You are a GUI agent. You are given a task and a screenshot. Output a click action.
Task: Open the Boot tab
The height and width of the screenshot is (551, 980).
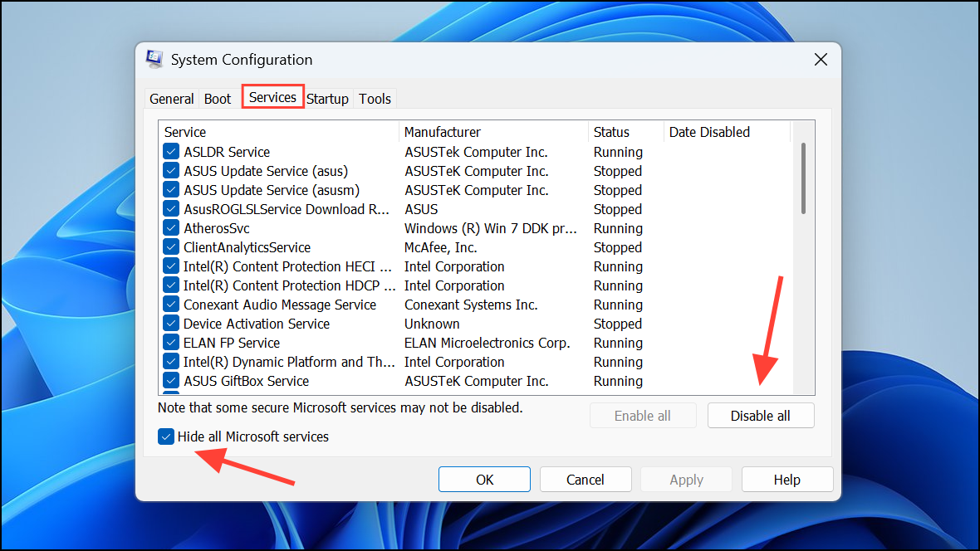pyautogui.click(x=218, y=99)
